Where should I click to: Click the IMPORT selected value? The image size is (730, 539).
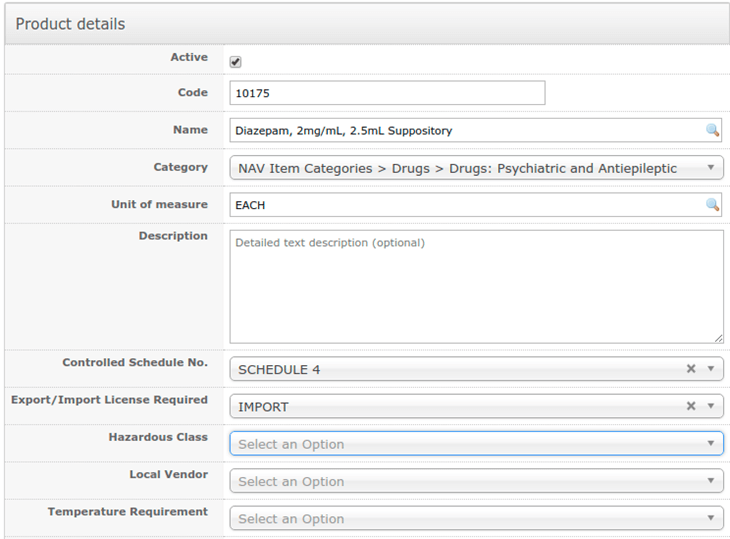[x=265, y=406]
